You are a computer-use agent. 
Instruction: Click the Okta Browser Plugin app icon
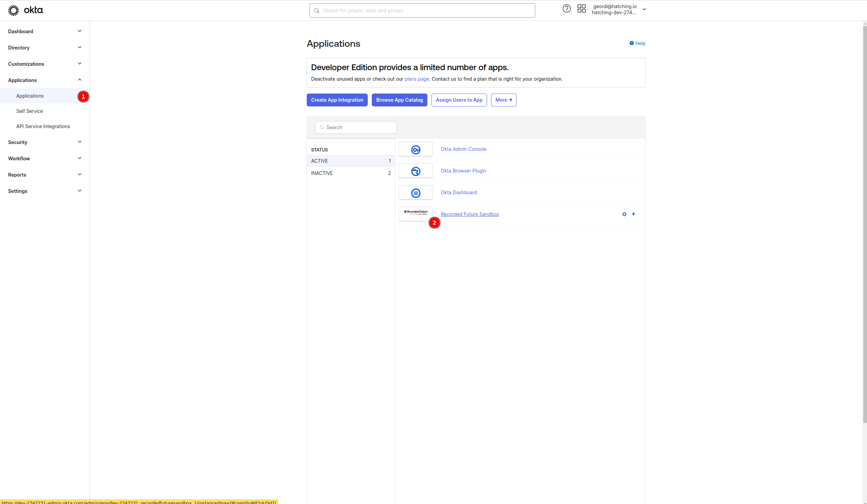click(x=416, y=171)
